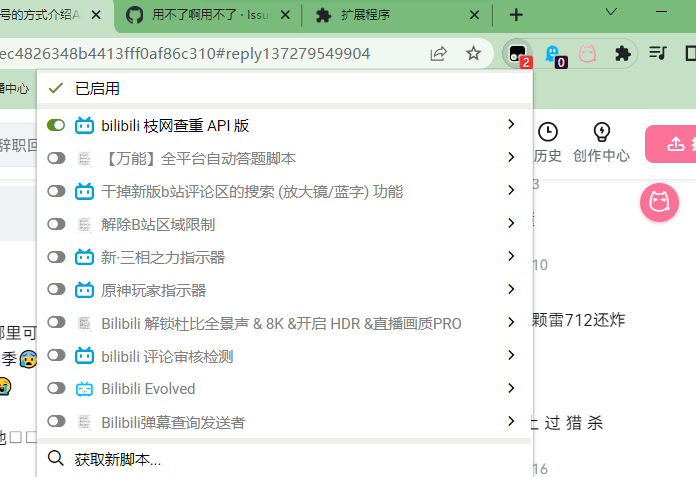This screenshot has height=477, width=696.
Task: Enable Bilibili 解锁杜比全景声 toggle
Action: point(56,322)
